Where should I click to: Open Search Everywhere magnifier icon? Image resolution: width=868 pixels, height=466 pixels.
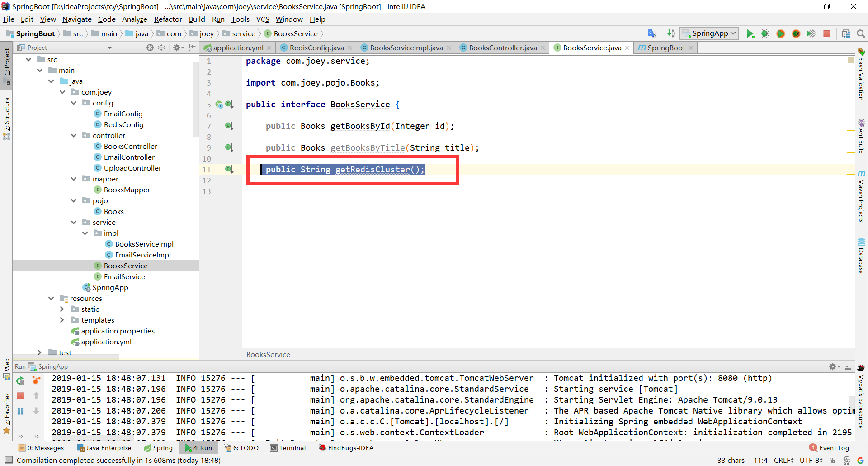[x=861, y=33]
